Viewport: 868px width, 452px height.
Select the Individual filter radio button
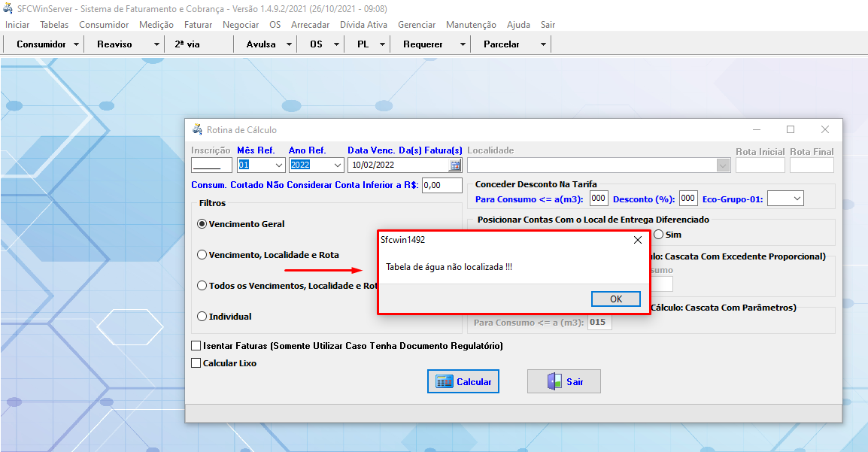point(202,317)
